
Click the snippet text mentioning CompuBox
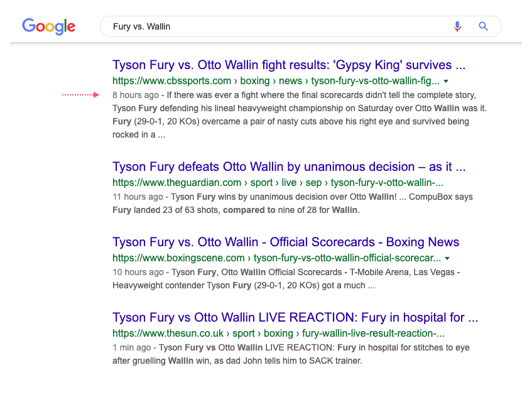click(x=402, y=197)
